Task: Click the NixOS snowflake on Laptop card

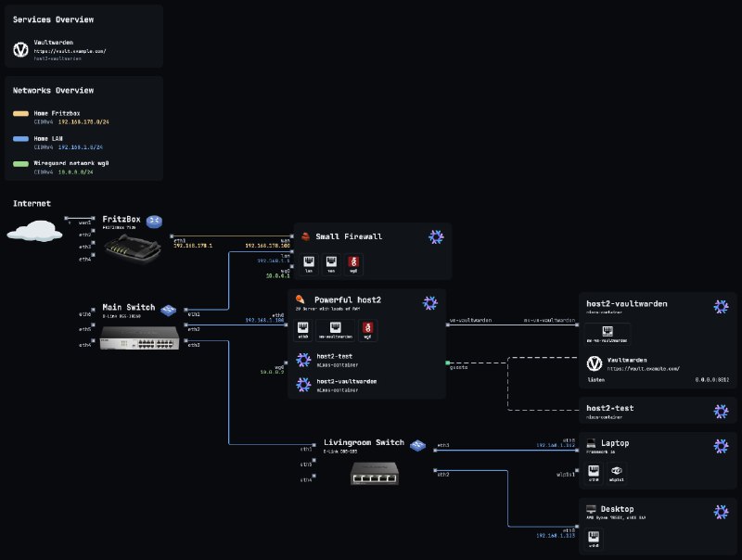Action: pyautogui.click(x=721, y=446)
